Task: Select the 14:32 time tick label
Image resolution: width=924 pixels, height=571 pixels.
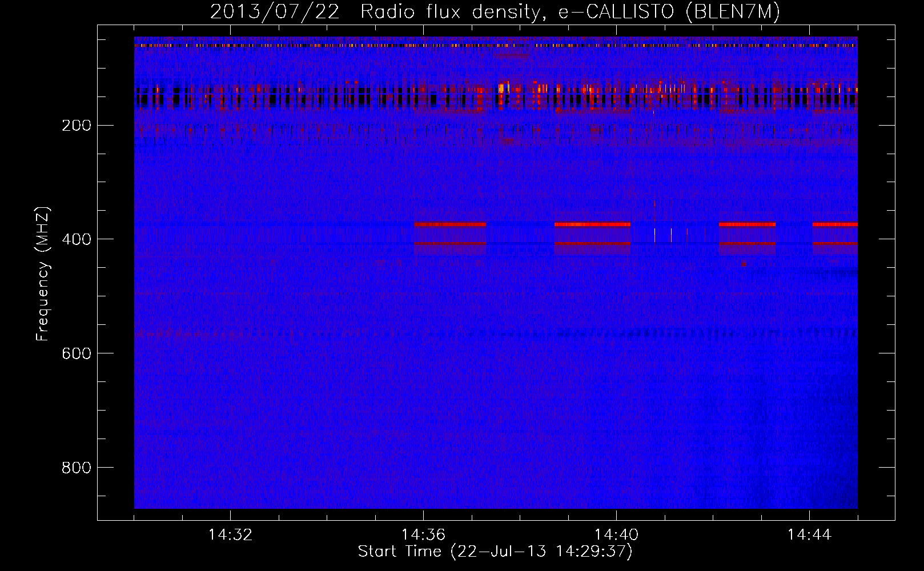Action: (x=230, y=535)
